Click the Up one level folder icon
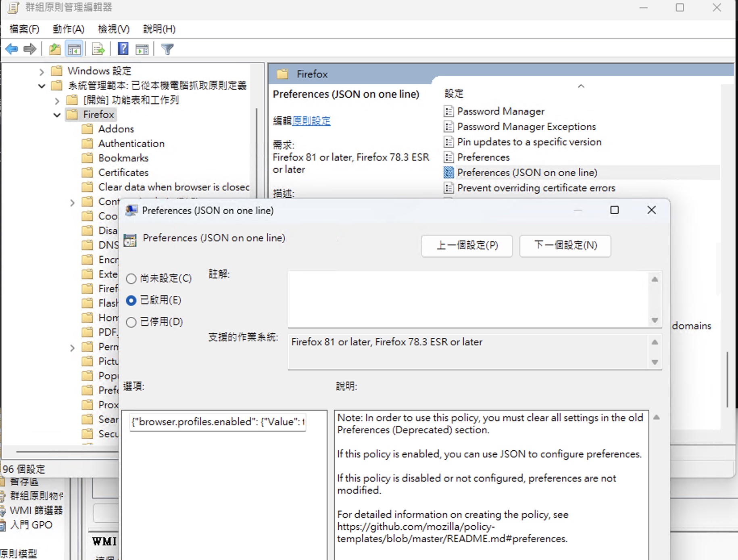Viewport: 738px width, 560px height. click(55, 49)
